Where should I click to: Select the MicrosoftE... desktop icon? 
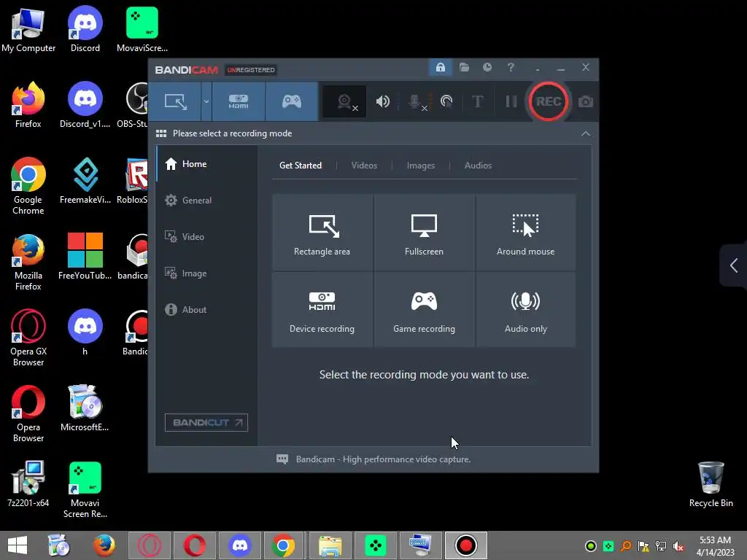(x=85, y=408)
